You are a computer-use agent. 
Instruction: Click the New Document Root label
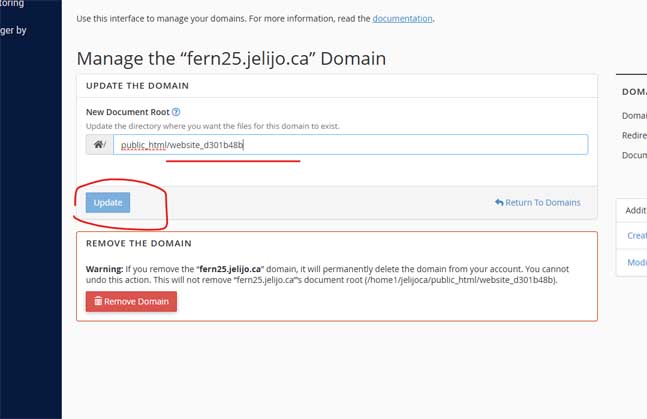pyautogui.click(x=128, y=112)
